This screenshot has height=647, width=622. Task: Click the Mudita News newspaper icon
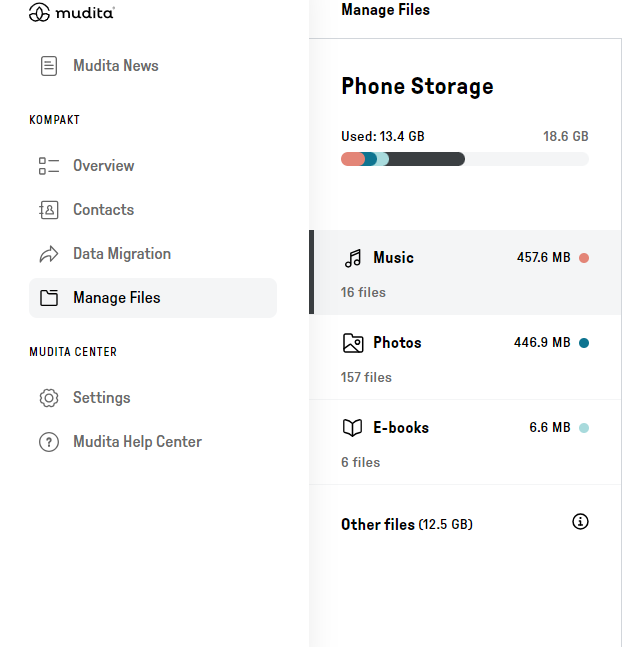(x=49, y=66)
